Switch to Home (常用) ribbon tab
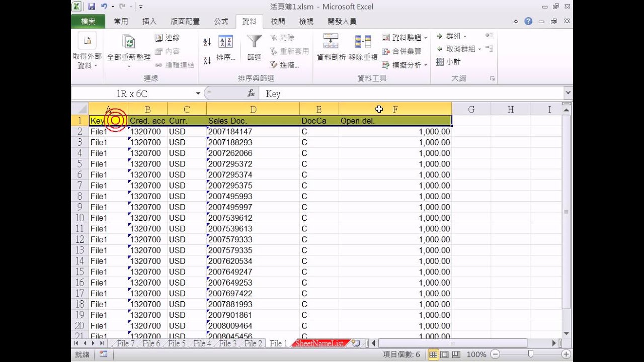644x362 pixels. pos(121,21)
